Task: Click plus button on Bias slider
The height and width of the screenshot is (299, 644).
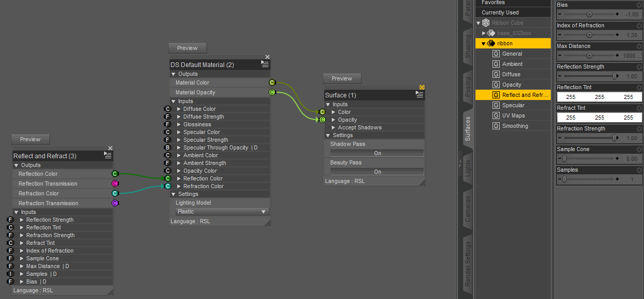Action: click(617, 14)
